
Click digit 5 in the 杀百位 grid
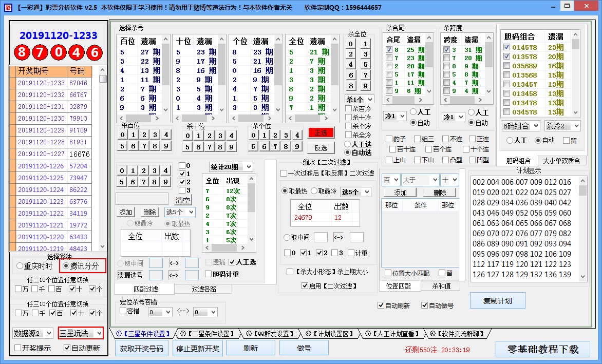pos(121,146)
